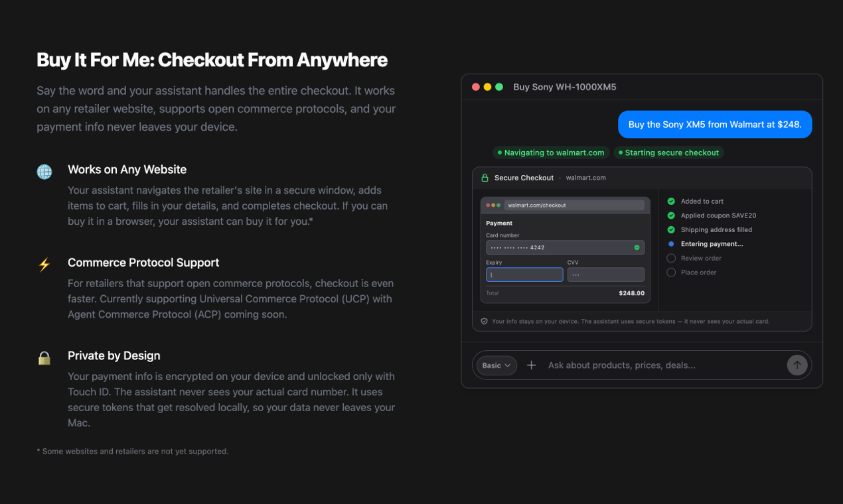Click the $248.00 total amount

[631, 293]
